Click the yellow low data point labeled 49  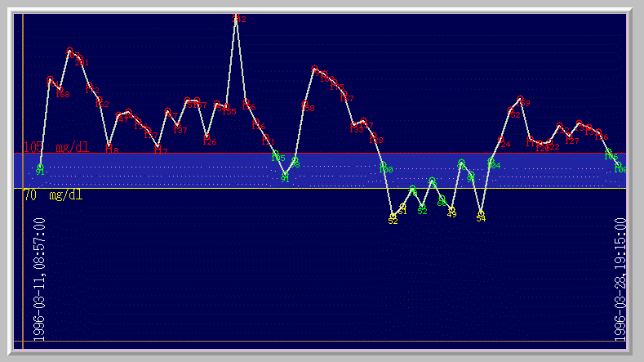tap(451, 210)
